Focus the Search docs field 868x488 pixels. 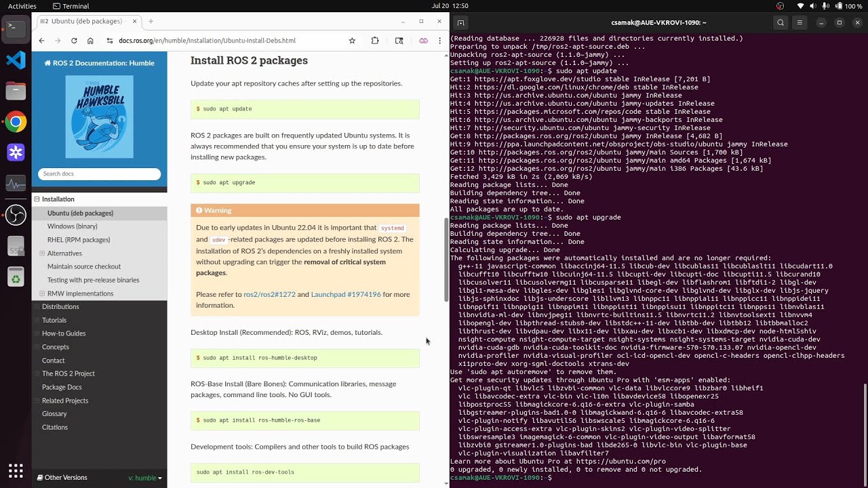click(100, 174)
